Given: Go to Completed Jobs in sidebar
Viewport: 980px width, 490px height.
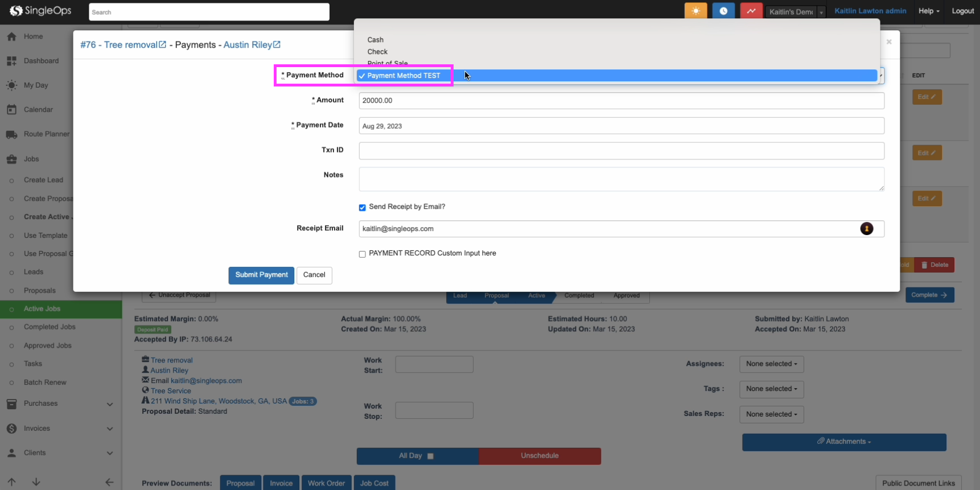Looking at the screenshot, I should (50, 327).
